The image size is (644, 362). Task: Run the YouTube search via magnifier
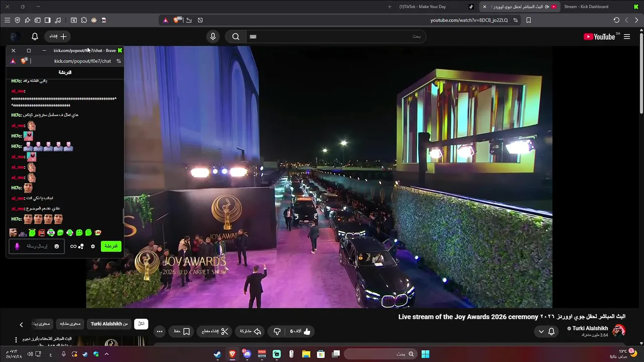tap(235, 37)
